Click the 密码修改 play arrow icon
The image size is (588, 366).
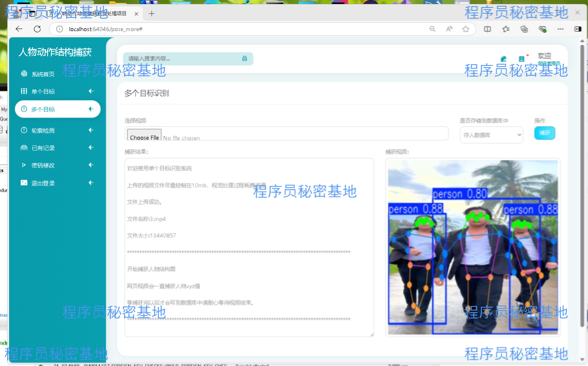[24, 165]
